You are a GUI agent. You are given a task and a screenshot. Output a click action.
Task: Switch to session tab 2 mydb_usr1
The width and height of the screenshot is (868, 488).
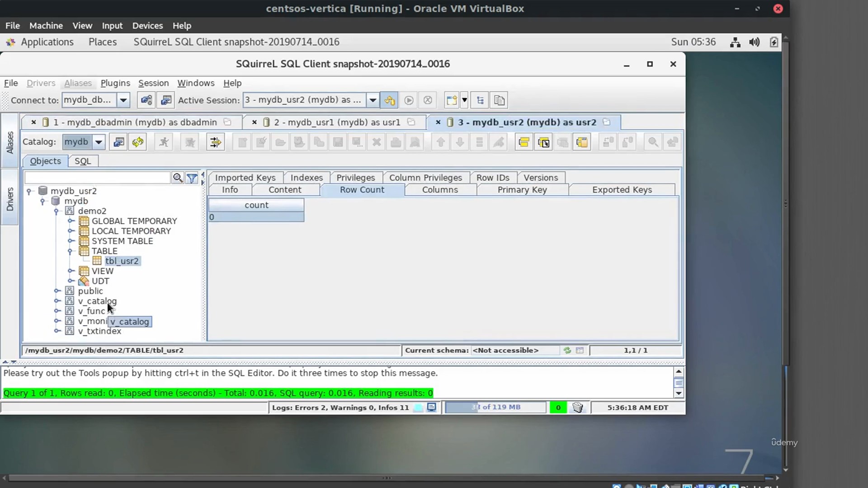coord(337,122)
